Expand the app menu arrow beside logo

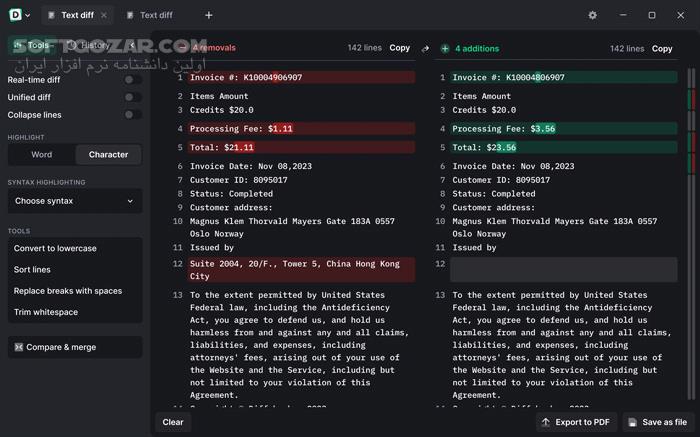(27, 15)
